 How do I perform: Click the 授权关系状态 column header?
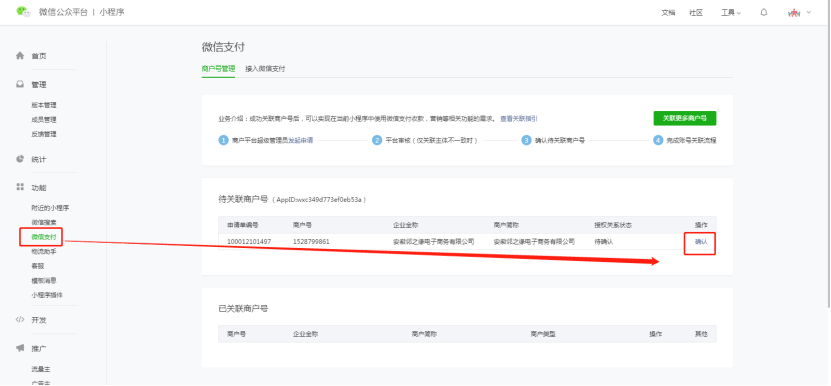click(613, 225)
